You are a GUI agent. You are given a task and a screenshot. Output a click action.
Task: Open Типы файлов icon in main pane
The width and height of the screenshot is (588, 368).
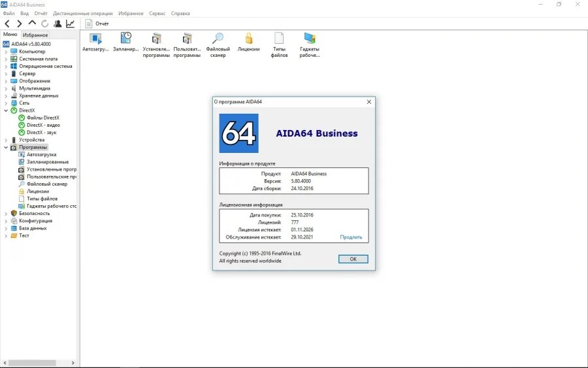pyautogui.click(x=280, y=45)
